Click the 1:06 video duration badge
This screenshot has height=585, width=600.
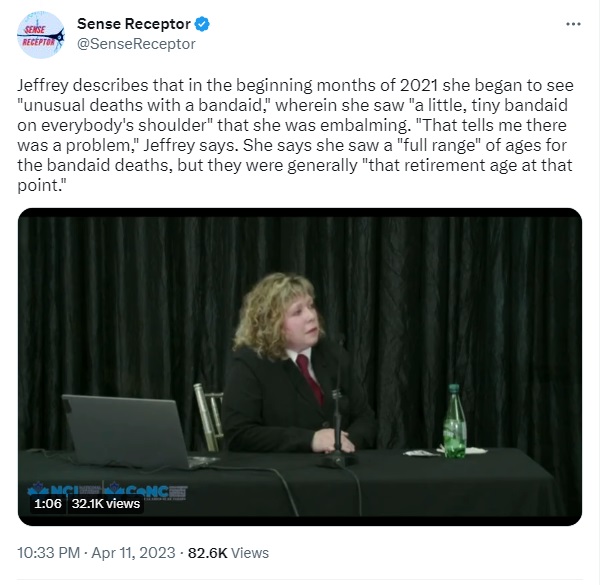coord(48,504)
